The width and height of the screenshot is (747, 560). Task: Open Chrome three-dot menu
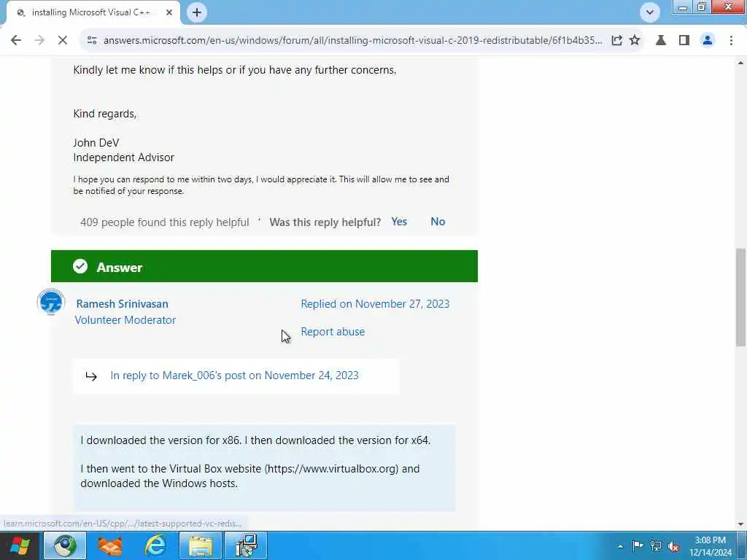[731, 41]
